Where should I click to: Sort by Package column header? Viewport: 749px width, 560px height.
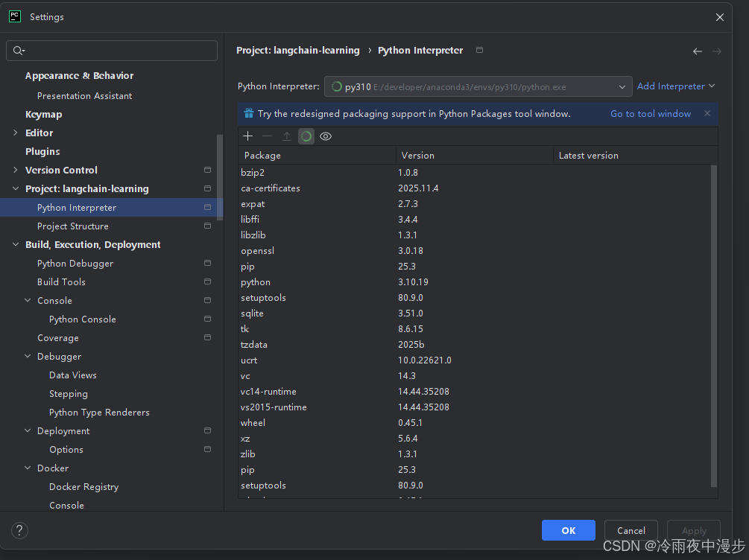317,156
